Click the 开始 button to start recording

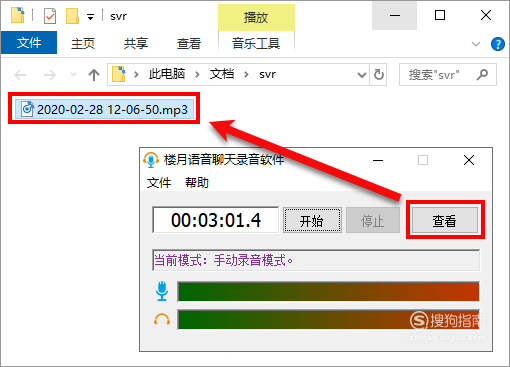(x=312, y=220)
